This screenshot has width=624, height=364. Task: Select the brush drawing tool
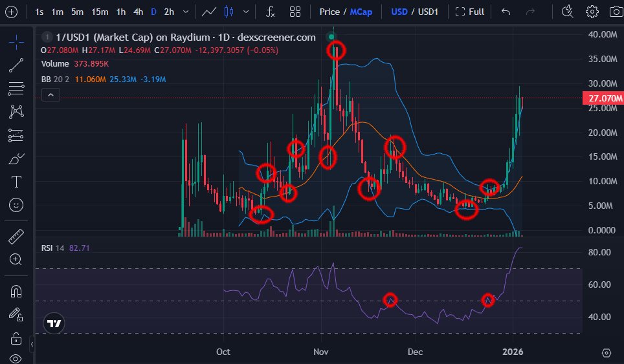pos(16,159)
